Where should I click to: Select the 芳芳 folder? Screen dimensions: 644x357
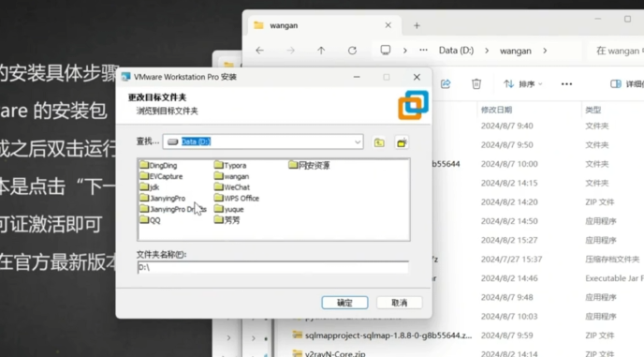pos(227,220)
